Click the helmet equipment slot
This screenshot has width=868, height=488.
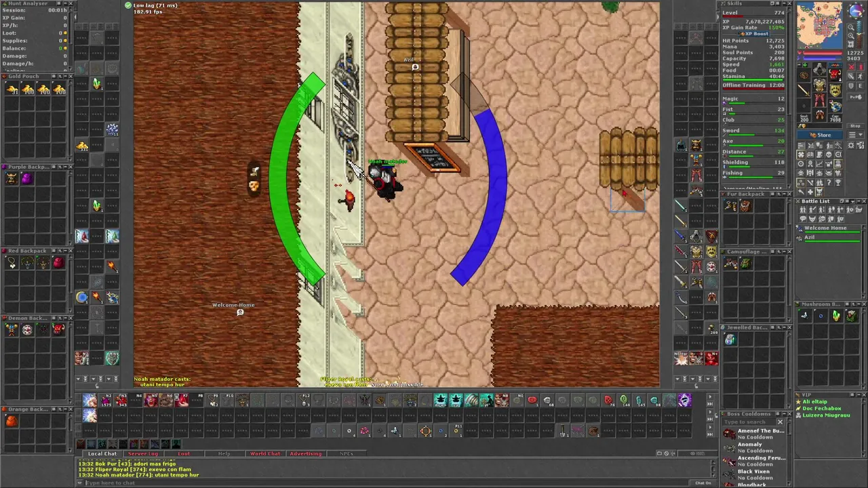point(820,69)
